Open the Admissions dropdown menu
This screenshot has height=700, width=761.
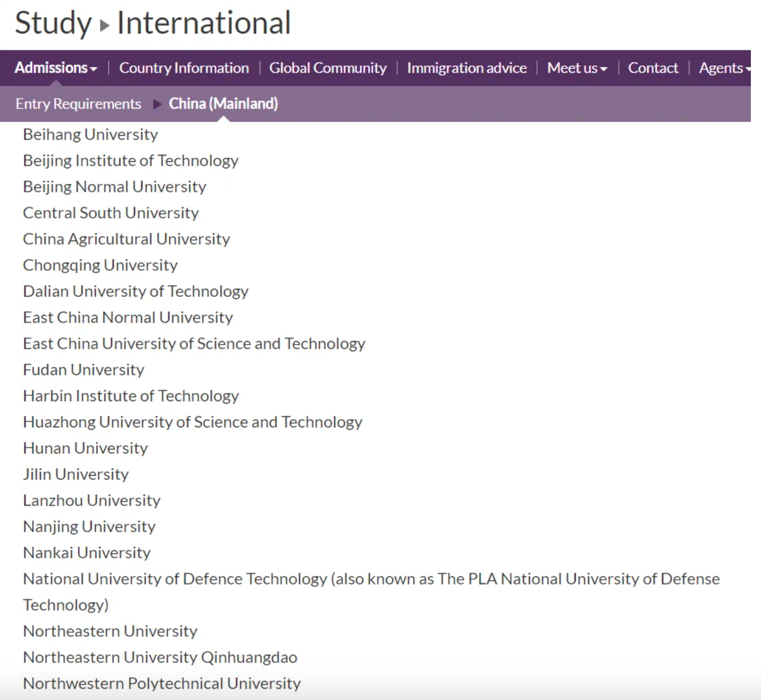[x=55, y=68]
